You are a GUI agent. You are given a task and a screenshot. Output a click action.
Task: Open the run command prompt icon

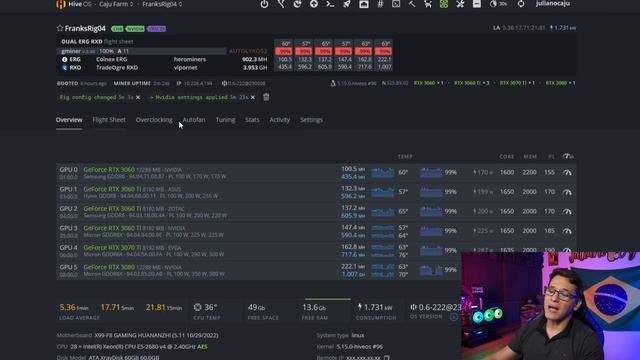[x=330, y=4]
